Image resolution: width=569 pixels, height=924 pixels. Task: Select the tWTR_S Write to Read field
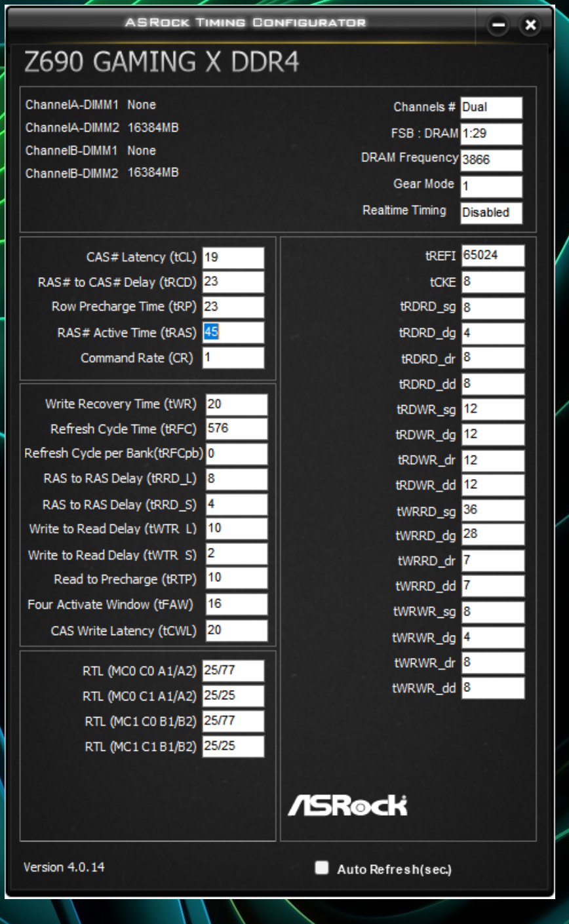pos(237,554)
